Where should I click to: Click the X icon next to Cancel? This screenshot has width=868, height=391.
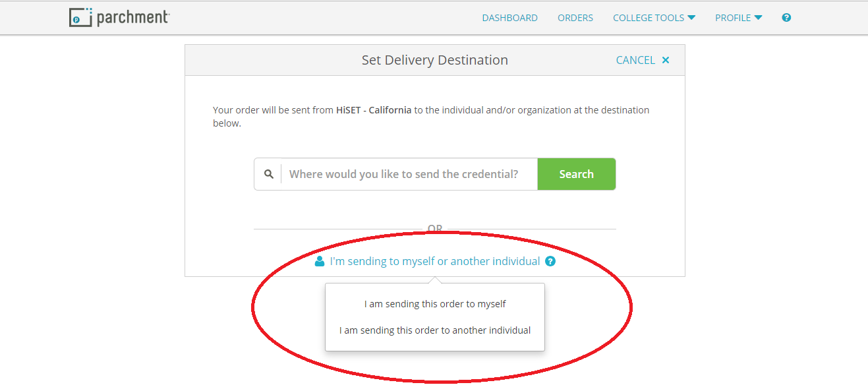click(x=666, y=60)
